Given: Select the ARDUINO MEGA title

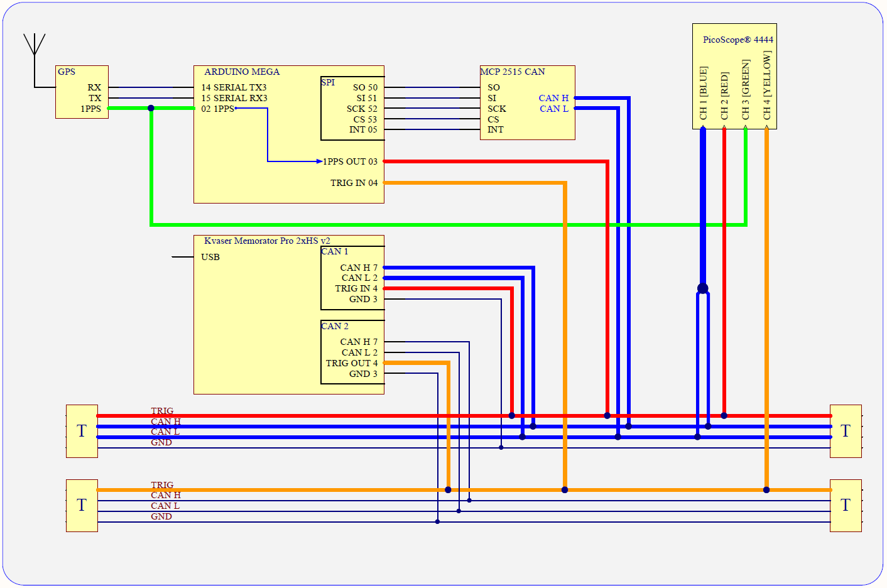Looking at the screenshot, I should (242, 72).
